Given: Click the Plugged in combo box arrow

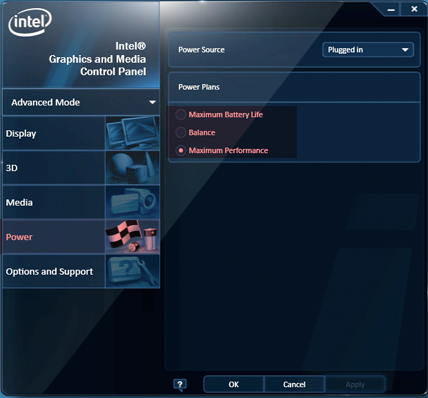Looking at the screenshot, I should click(405, 50).
